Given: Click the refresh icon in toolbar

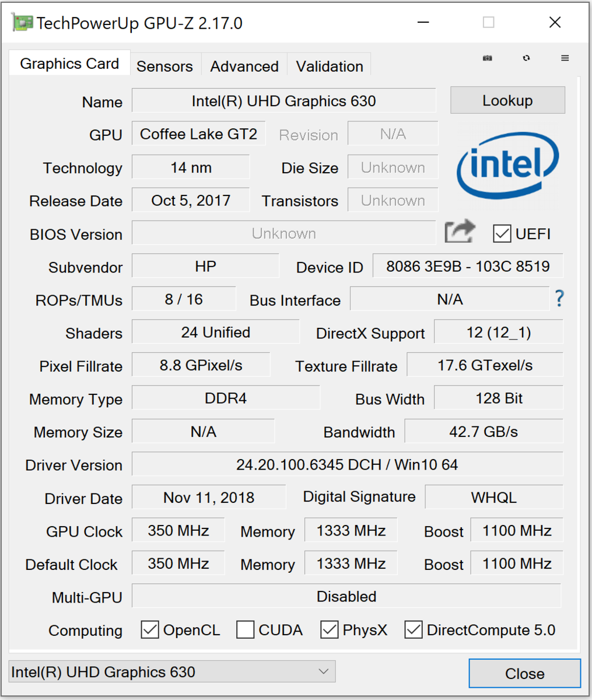Looking at the screenshot, I should [527, 58].
